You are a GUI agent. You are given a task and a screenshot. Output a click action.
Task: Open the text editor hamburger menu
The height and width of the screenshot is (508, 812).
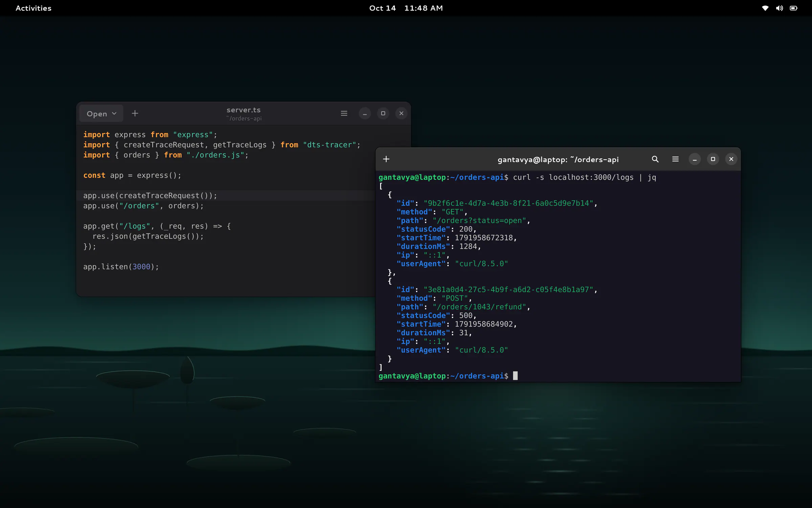point(344,113)
